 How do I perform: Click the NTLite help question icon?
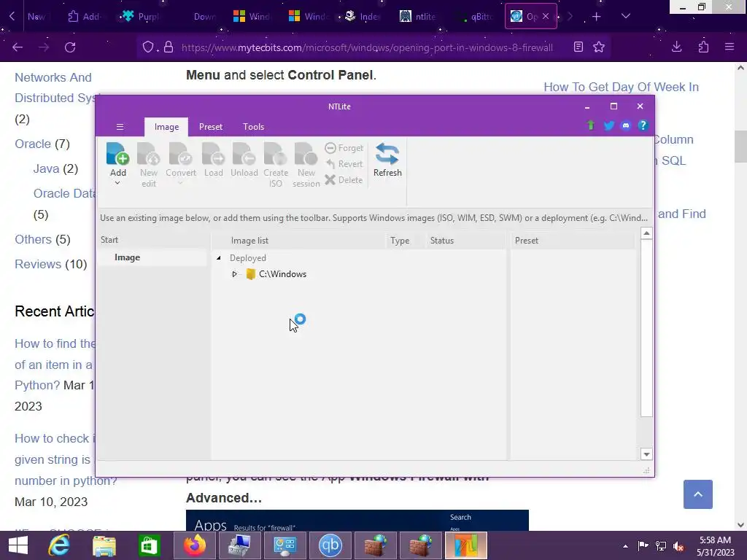[643, 125]
